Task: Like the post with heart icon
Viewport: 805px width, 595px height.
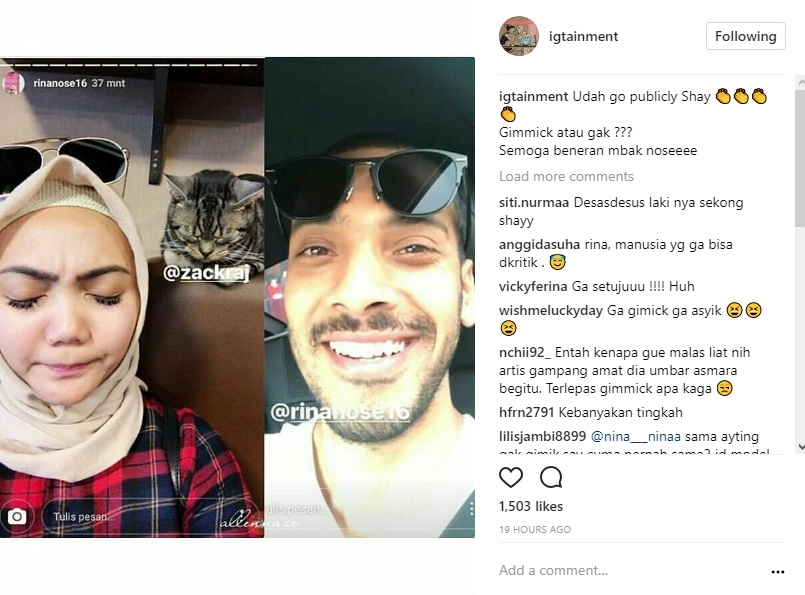Action: pyautogui.click(x=511, y=477)
